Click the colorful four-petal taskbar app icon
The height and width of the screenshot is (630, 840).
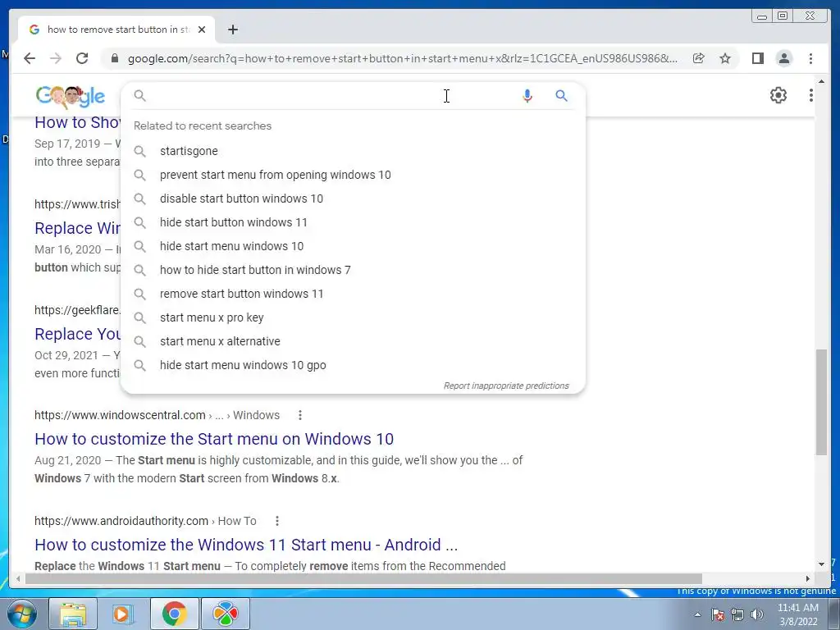(x=226, y=614)
